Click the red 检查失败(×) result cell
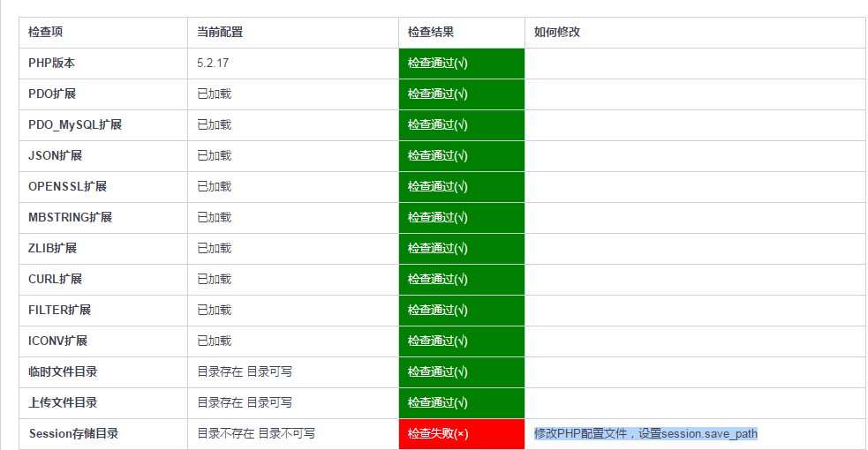The width and height of the screenshot is (868, 450). (x=462, y=434)
